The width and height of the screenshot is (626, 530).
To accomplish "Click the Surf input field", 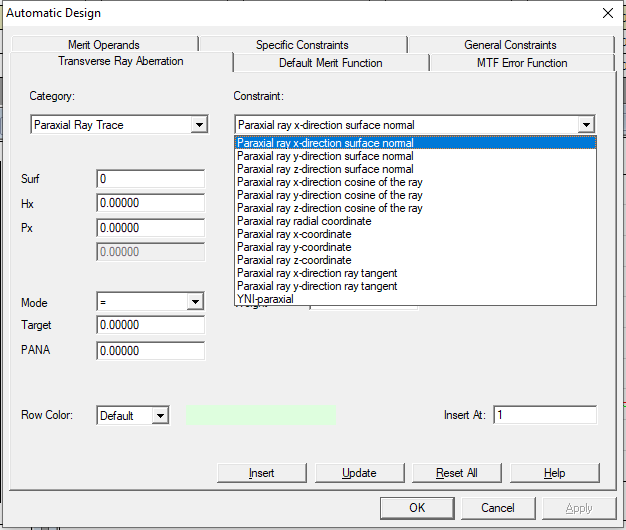I will 151,179.
